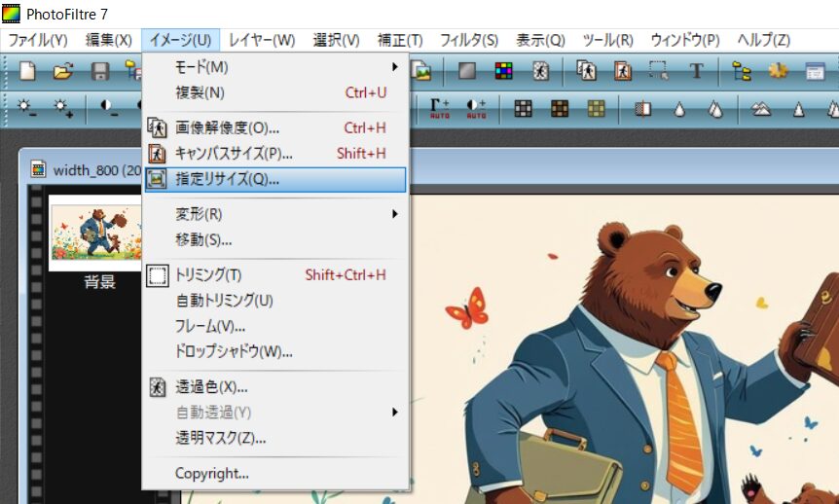Choose 透過色(X)... menu entry

coord(275,387)
